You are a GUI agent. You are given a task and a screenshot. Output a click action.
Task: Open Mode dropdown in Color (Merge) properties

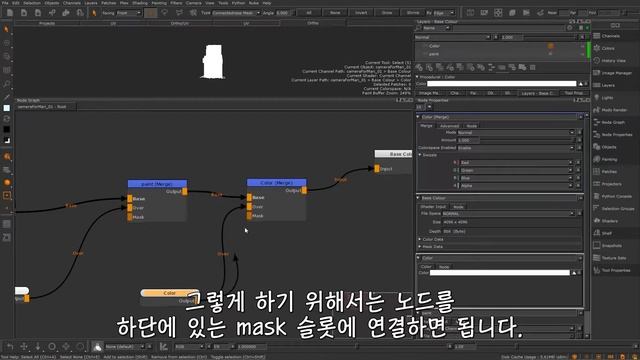coord(516,132)
